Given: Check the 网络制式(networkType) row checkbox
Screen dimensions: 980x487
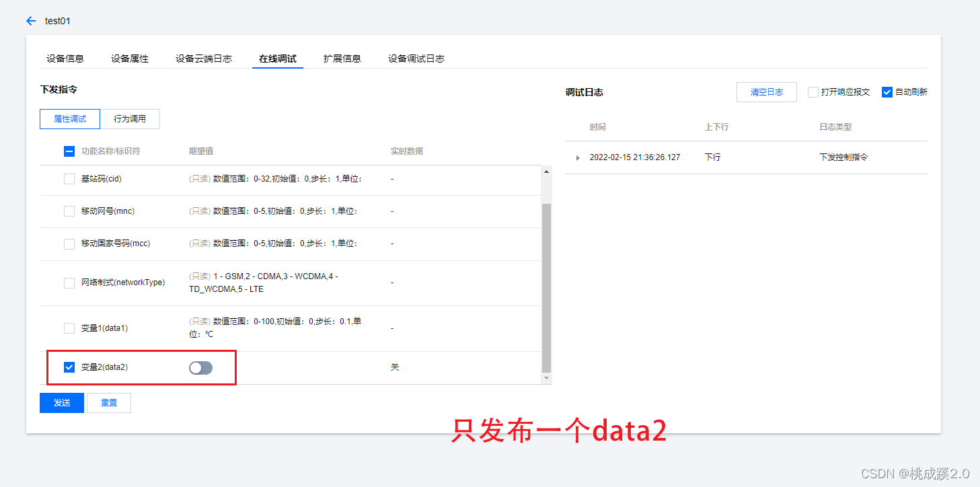Looking at the screenshot, I should [69, 283].
